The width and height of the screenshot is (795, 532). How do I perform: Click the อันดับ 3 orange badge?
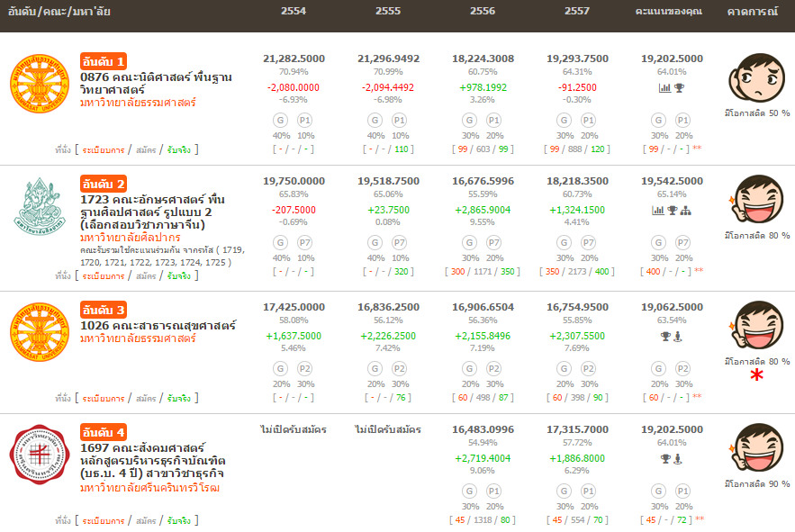pos(104,310)
